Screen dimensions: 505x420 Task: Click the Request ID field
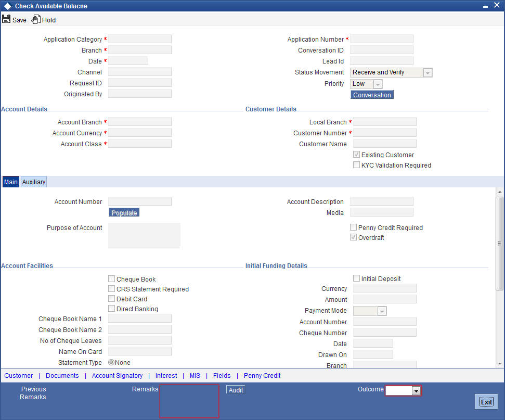pyautogui.click(x=140, y=83)
